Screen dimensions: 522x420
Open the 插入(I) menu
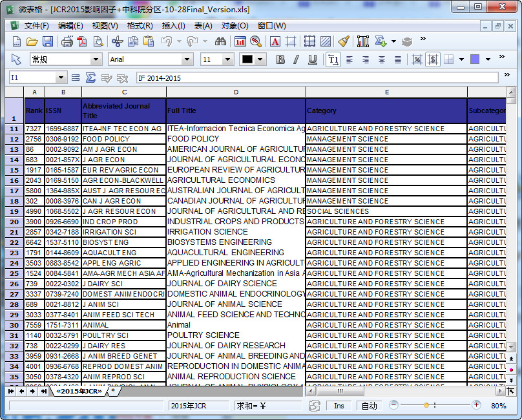[173, 26]
